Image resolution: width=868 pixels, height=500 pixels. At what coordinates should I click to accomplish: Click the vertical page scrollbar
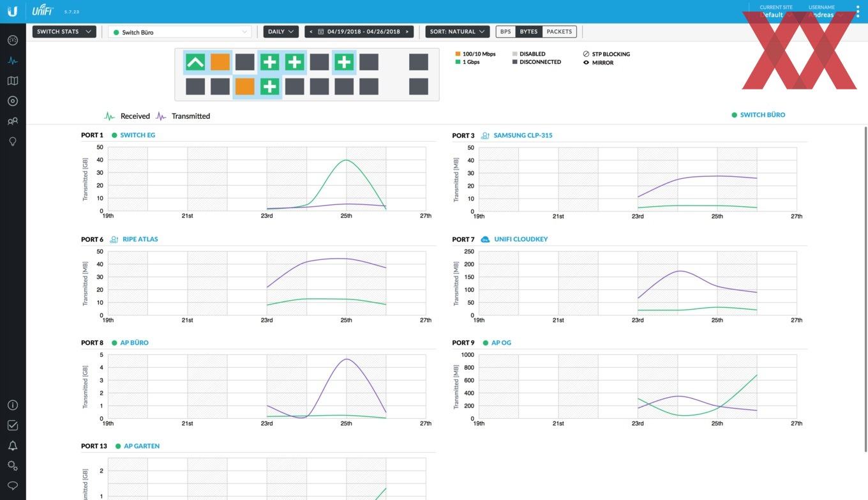(865, 289)
